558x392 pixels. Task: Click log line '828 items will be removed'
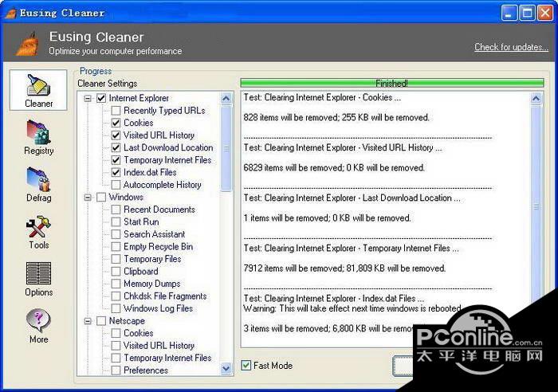(x=336, y=117)
